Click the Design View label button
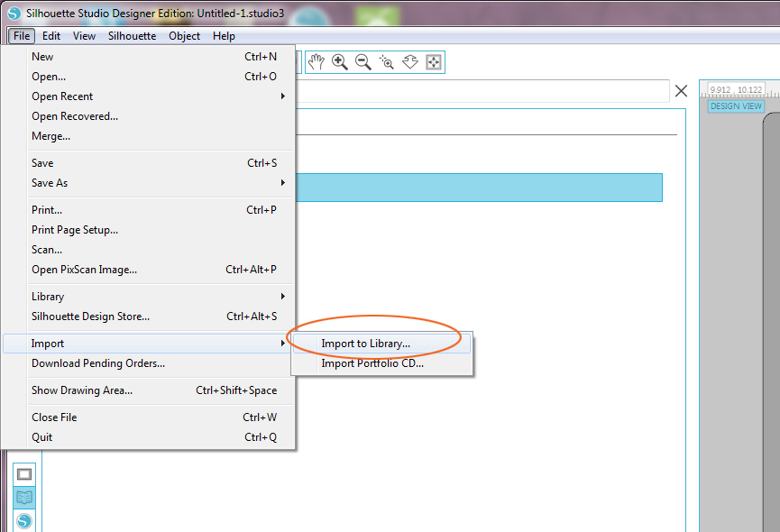 (x=736, y=106)
